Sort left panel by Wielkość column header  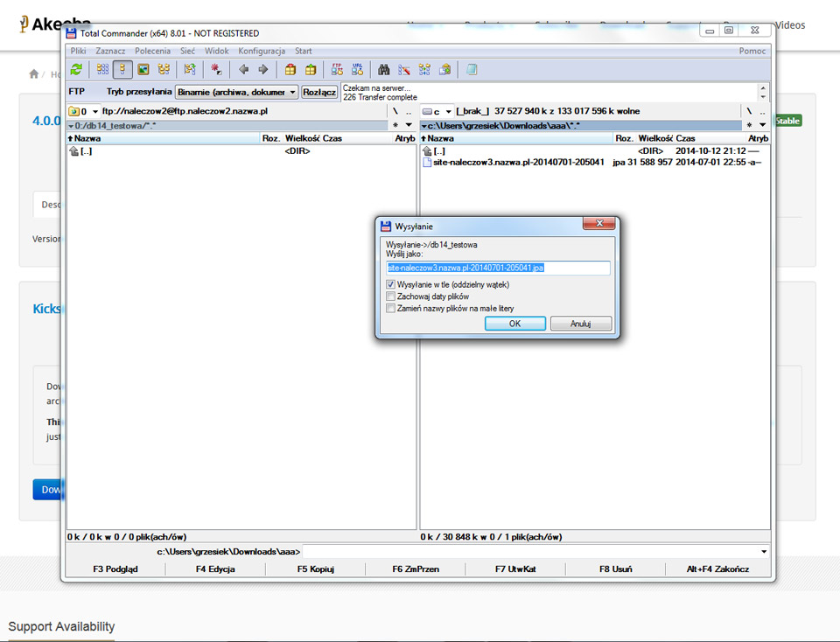tap(302, 138)
